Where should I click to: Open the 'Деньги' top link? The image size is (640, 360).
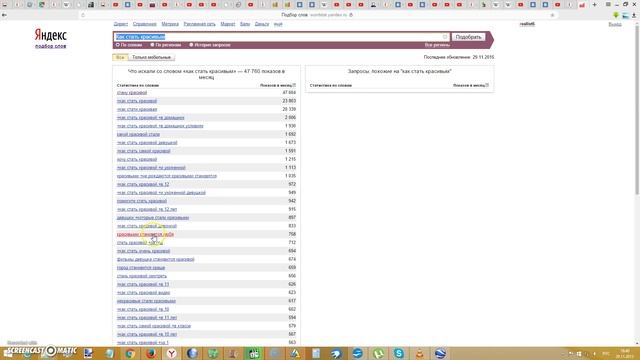pos(262,24)
